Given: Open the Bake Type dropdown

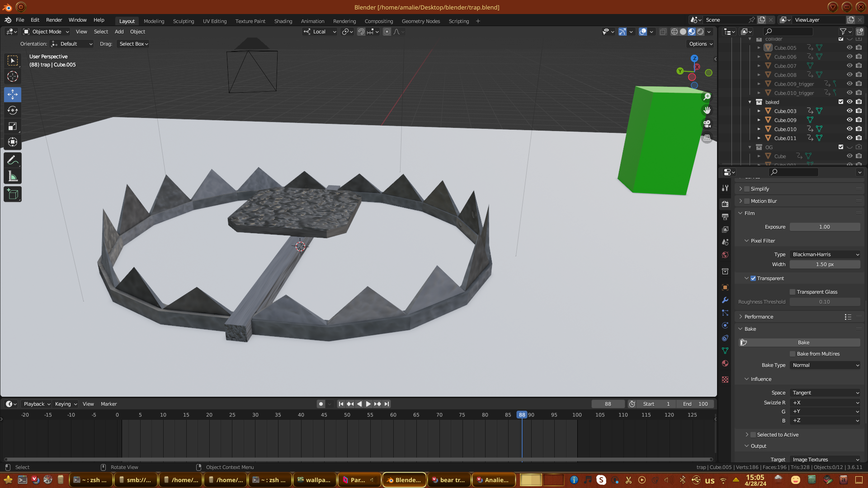Looking at the screenshot, I should point(825,365).
